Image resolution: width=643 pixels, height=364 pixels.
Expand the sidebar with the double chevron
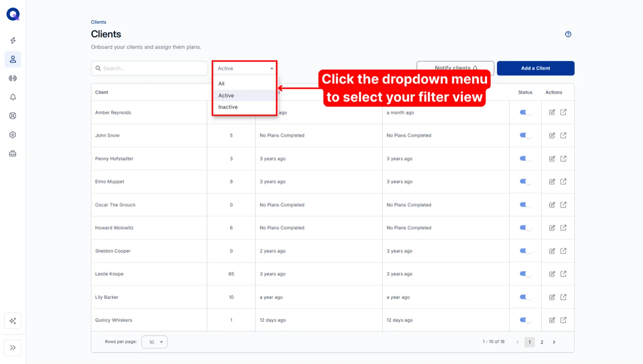13,348
